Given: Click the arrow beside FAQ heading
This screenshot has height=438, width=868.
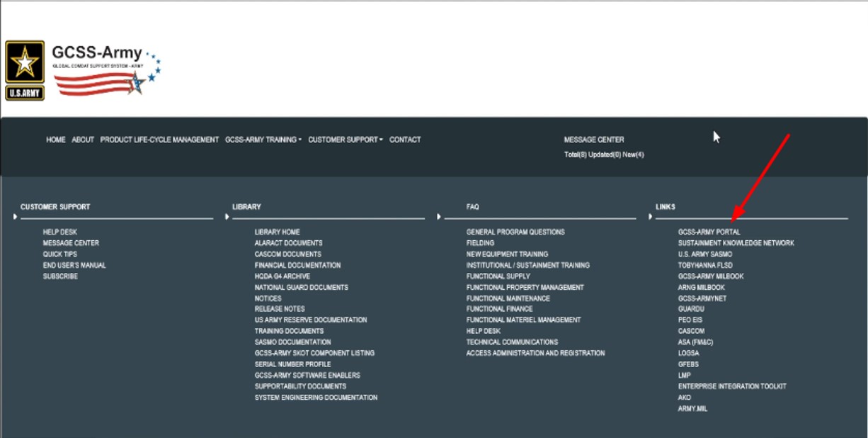Looking at the screenshot, I should pos(440,217).
